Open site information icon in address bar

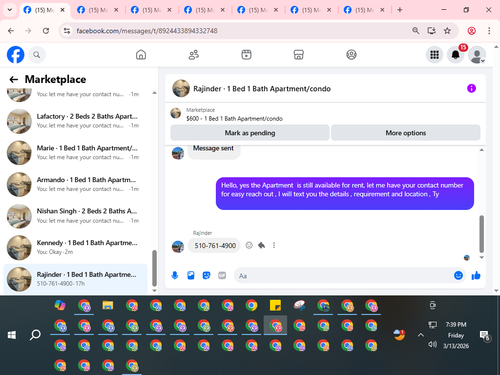click(x=67, y=31)
